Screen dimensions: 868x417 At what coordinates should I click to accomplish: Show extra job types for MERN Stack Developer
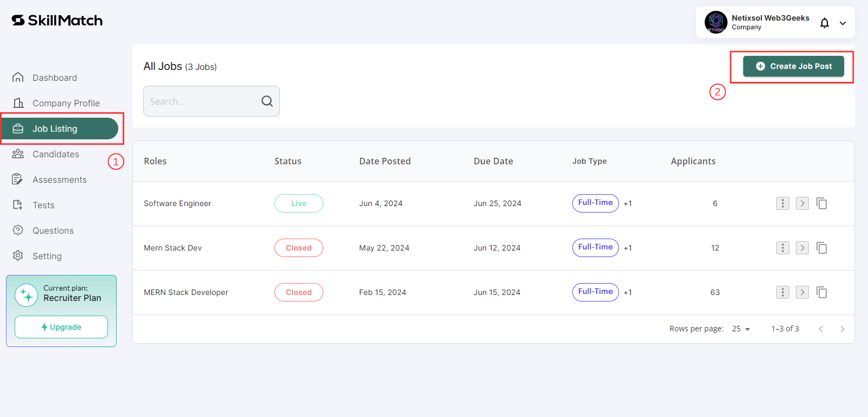[628, 292]
